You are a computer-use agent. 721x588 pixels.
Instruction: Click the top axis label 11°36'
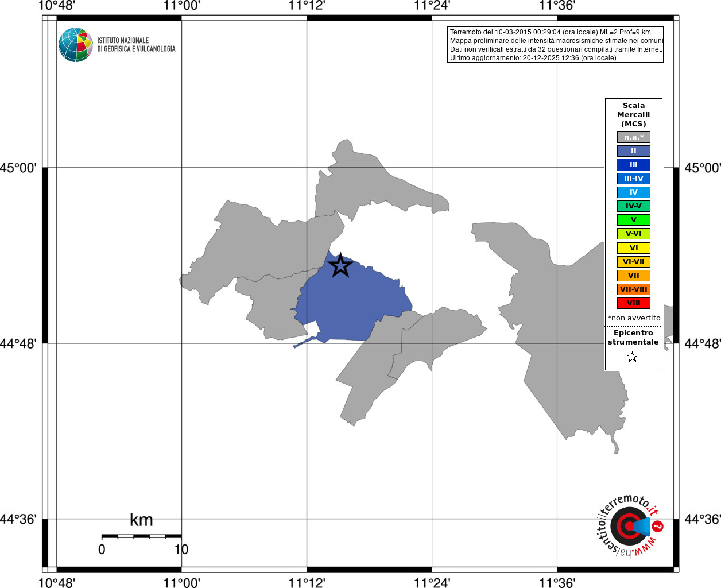pos(557,6)
